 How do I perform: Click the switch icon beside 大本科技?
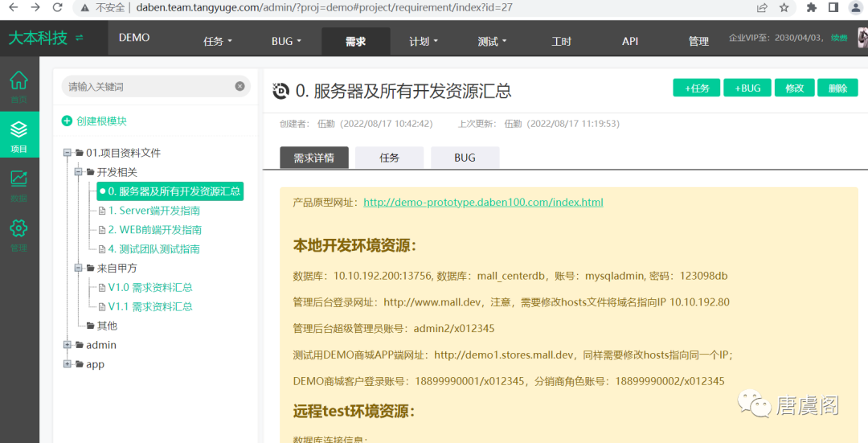coord(80,38)
